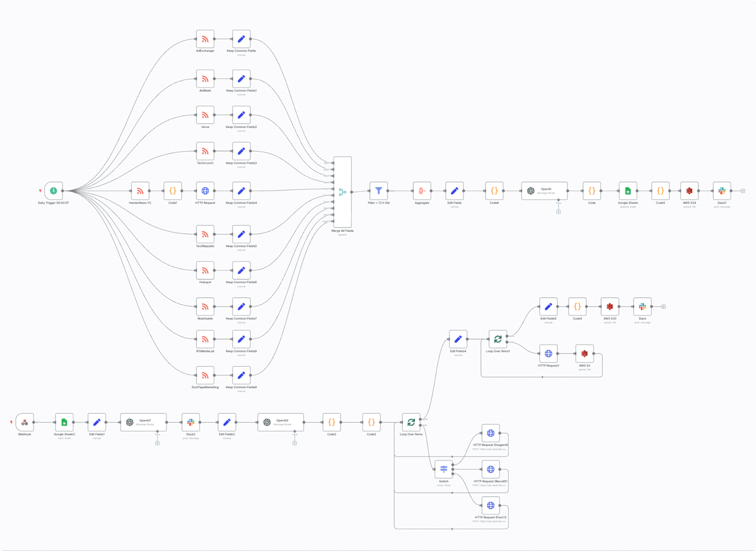
Task: Select the HackerNews YC RSS node
Action: point(140,191)
